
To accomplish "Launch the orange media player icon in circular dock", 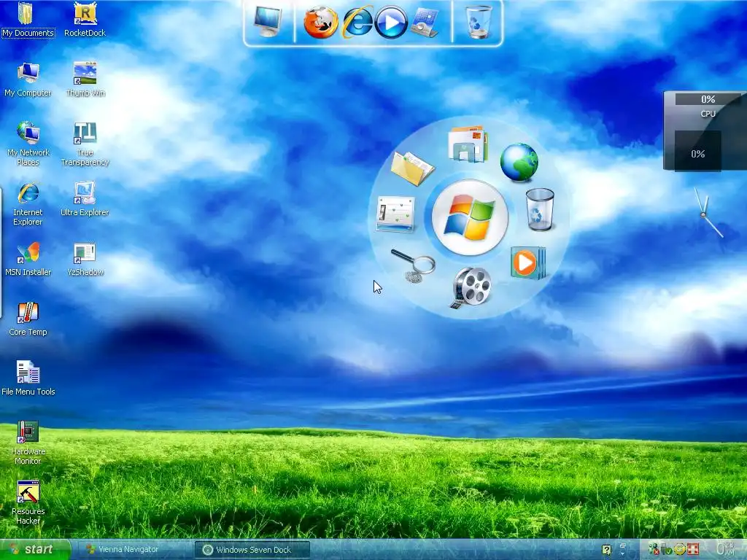I will (528, 262).
